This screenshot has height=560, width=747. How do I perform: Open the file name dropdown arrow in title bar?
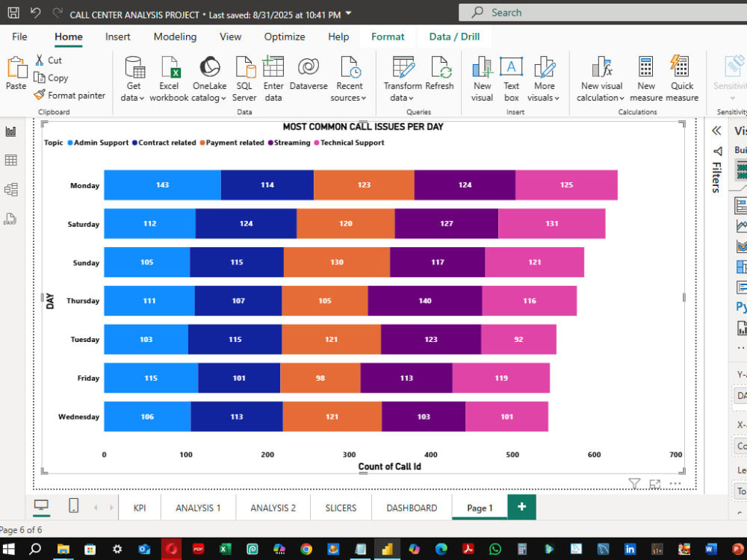click(x=348, y=13)
